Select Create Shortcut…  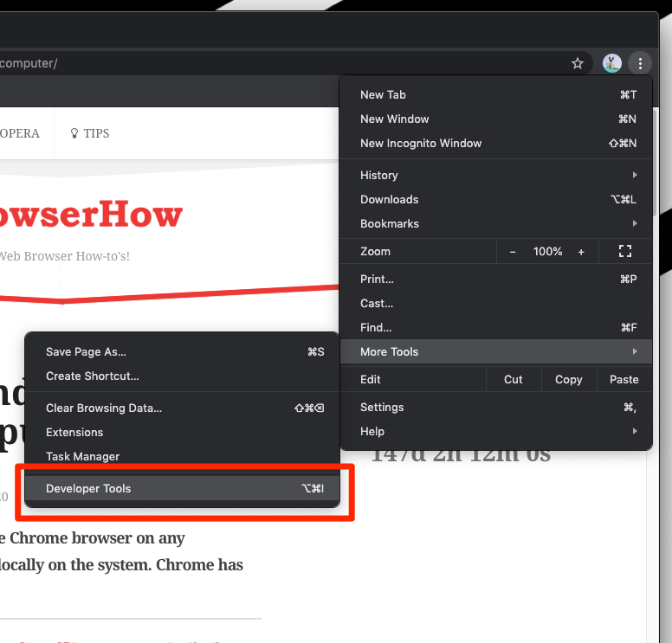coord(183,376)
